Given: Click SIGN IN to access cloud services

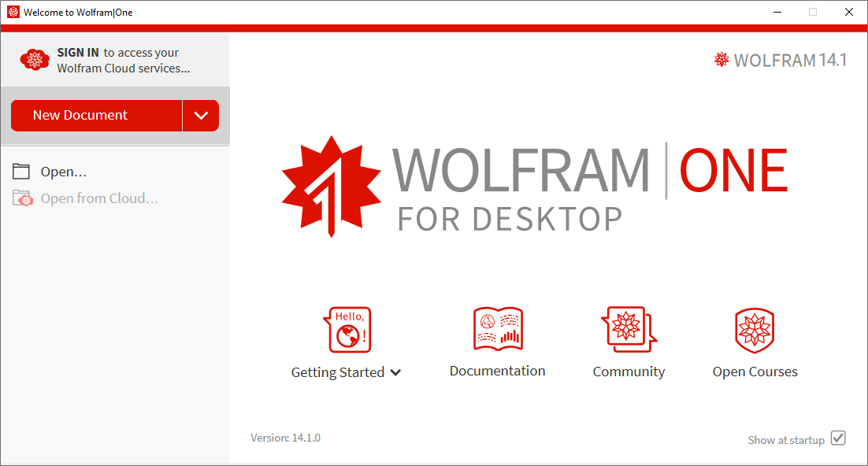Looking at the screenshot, I should point(124,61).
